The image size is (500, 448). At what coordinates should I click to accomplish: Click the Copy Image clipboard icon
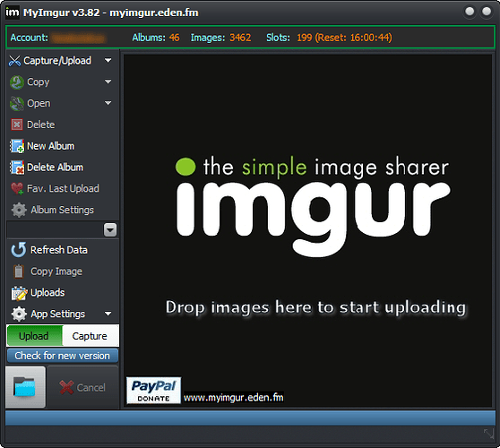pos(19,271)
